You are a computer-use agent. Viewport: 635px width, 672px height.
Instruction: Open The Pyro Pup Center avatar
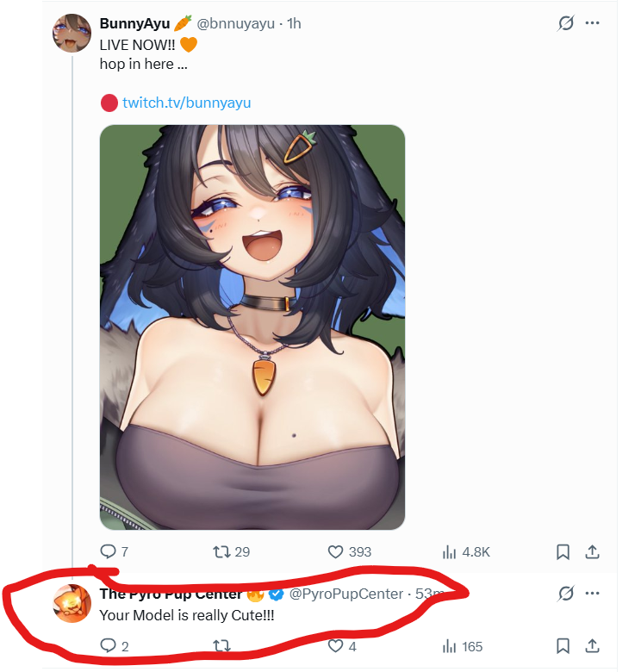pyautogui.click(x=72, y=603)
